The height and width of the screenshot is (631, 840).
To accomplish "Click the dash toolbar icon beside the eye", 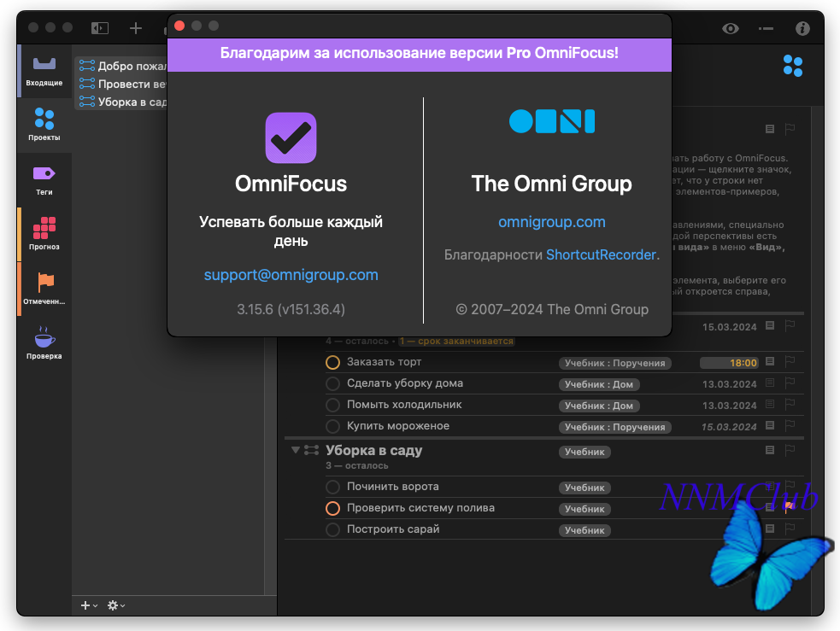I will (x=766, y=28).
